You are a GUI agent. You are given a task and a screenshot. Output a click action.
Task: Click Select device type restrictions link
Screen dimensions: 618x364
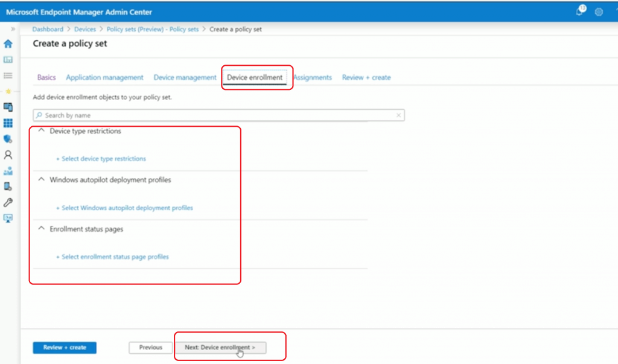pos(103,159)
